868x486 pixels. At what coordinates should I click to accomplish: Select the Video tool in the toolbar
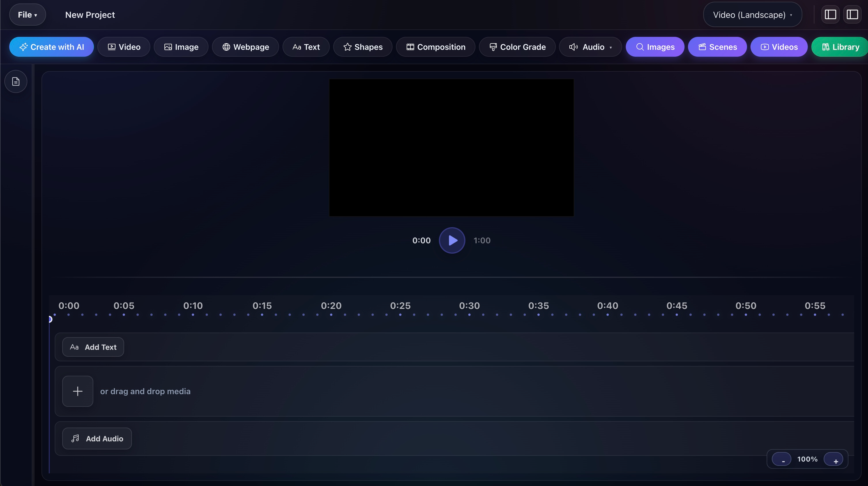pyautogui.click(x=123, y=47)
